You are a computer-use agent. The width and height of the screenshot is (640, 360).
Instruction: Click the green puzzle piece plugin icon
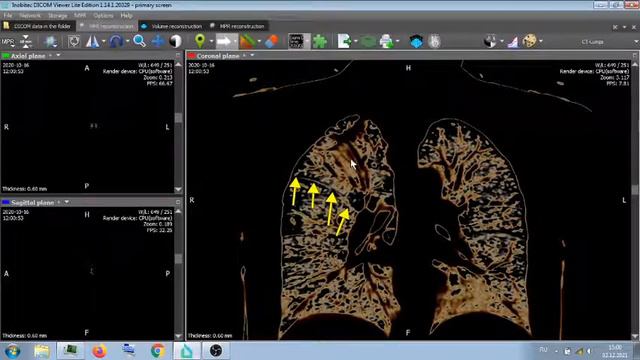click(x=320, y=41)
